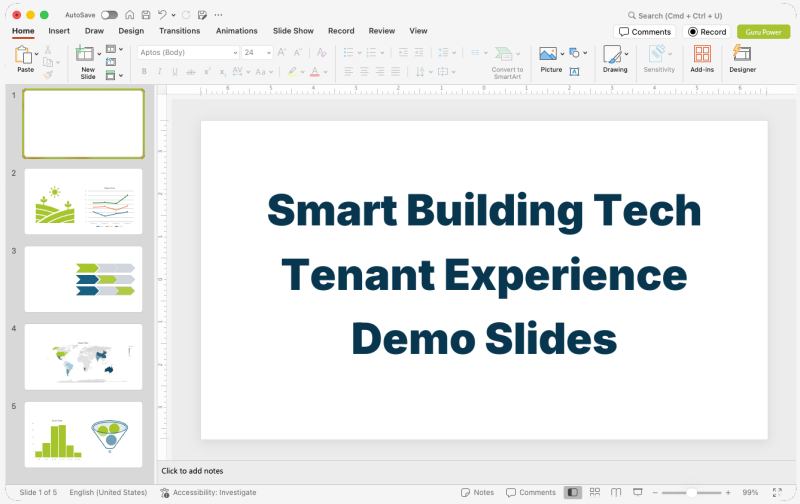Undo the last action
This screenshot has width=800, height=504.
point(162,15)
